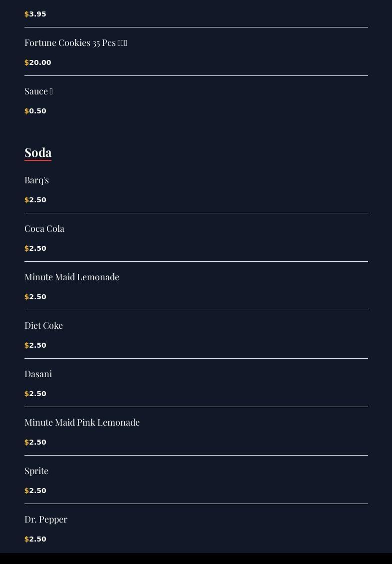Click the price under Dr. Pepper

coord(35,539)
